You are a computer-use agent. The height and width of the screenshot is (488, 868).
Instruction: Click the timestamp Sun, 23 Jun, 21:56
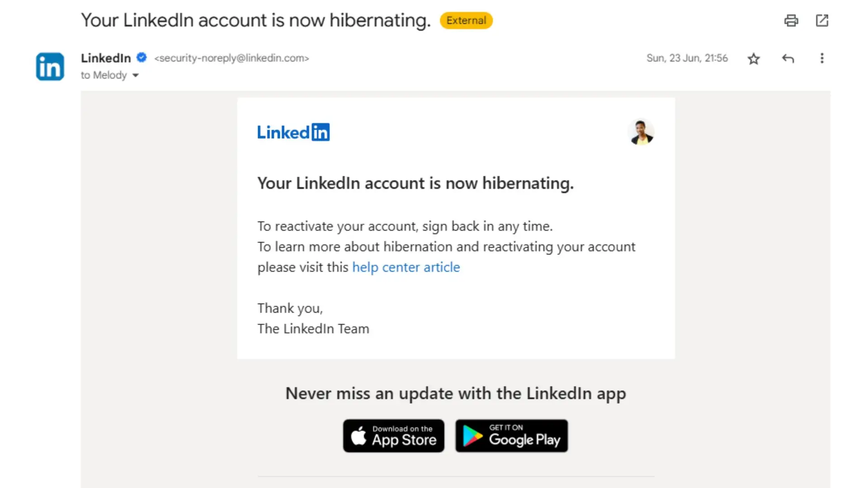687,58
